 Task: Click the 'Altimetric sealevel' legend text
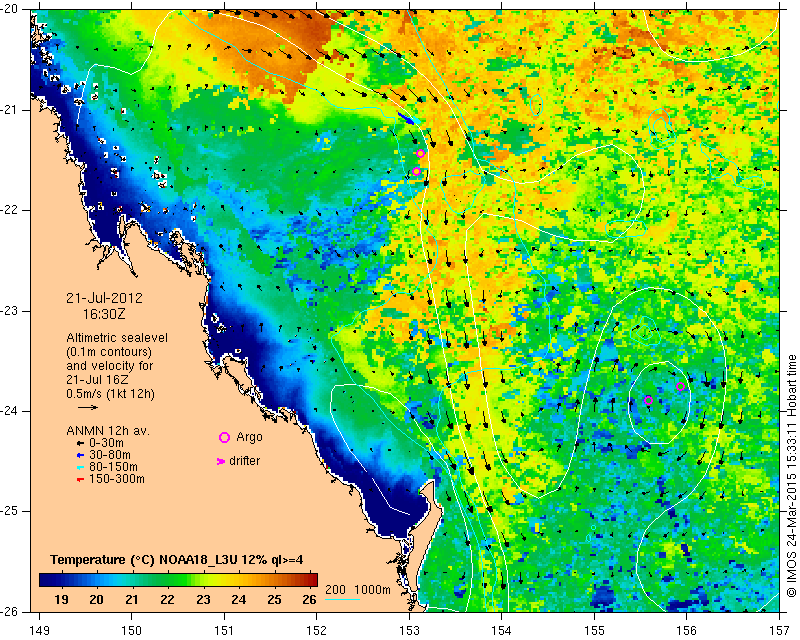click(117, 338)
